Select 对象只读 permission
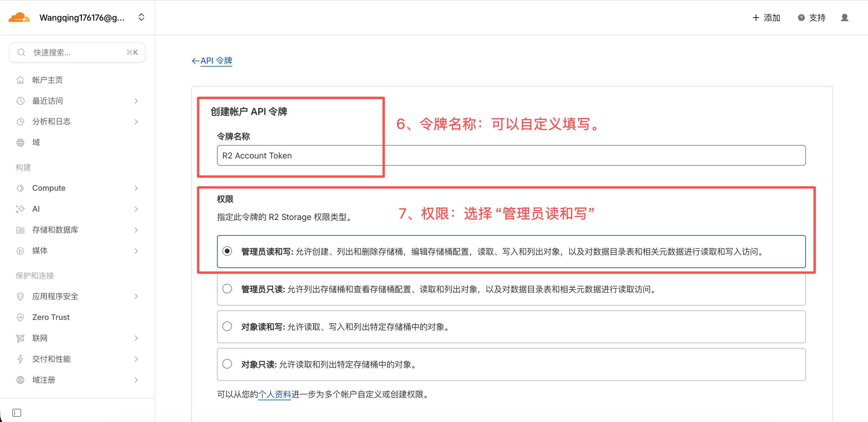 coord(227,364)
